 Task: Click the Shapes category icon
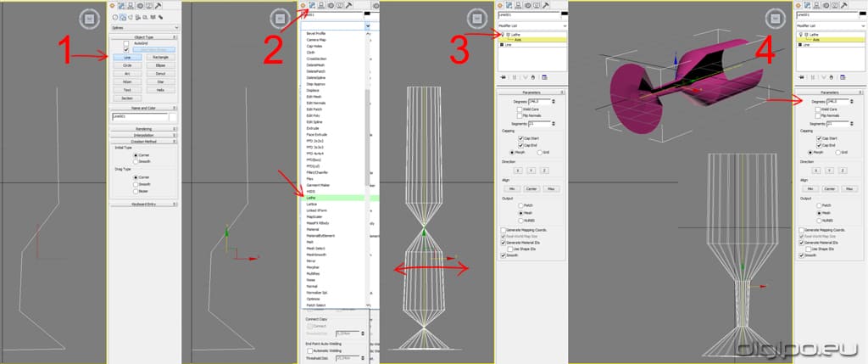coord(123,17)
